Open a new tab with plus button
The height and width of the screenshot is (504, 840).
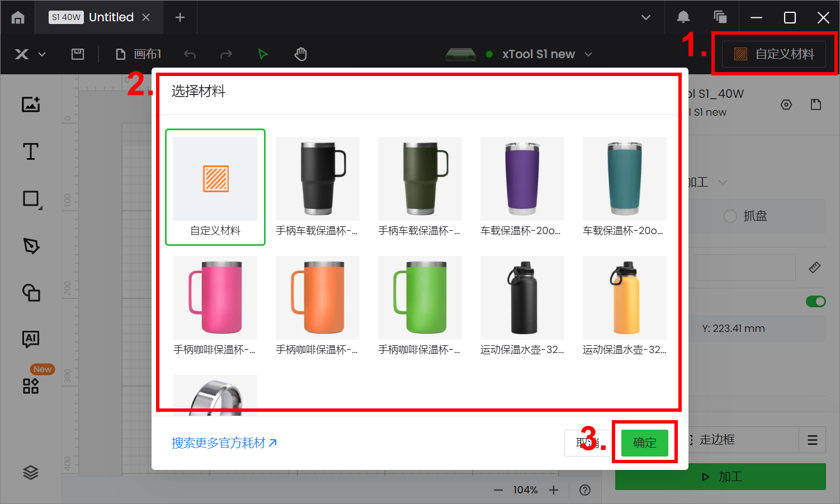click(x=180, y=17)
